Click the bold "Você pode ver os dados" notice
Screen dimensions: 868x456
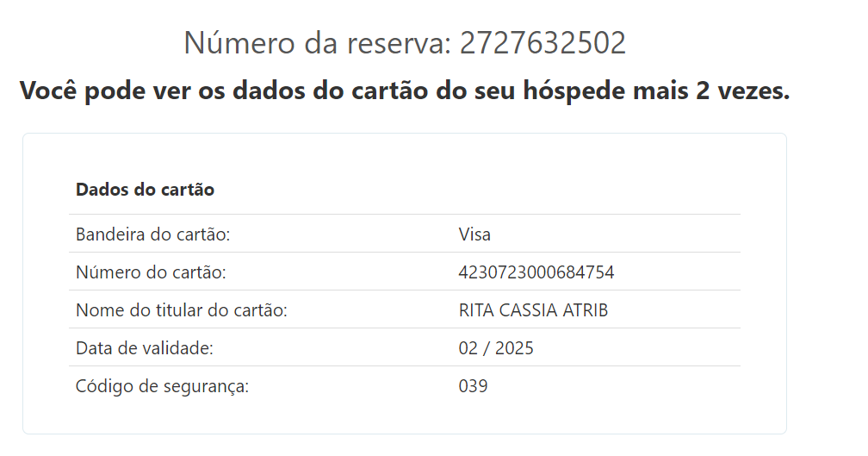click(x=404, y=91)
